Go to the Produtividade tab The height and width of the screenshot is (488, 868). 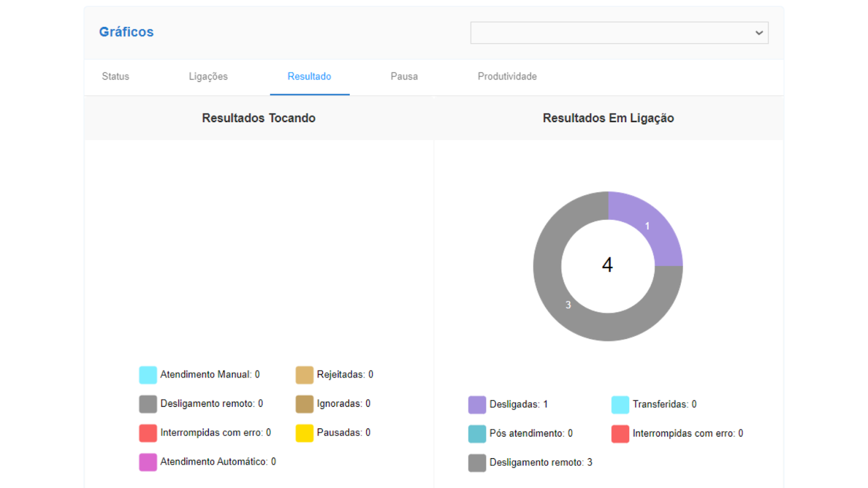pos(507,76)
